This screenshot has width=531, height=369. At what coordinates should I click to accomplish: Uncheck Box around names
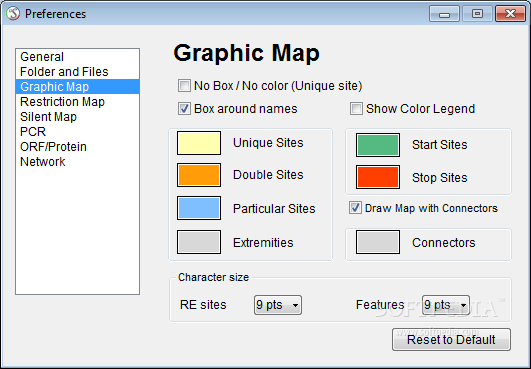click(184, 109)
